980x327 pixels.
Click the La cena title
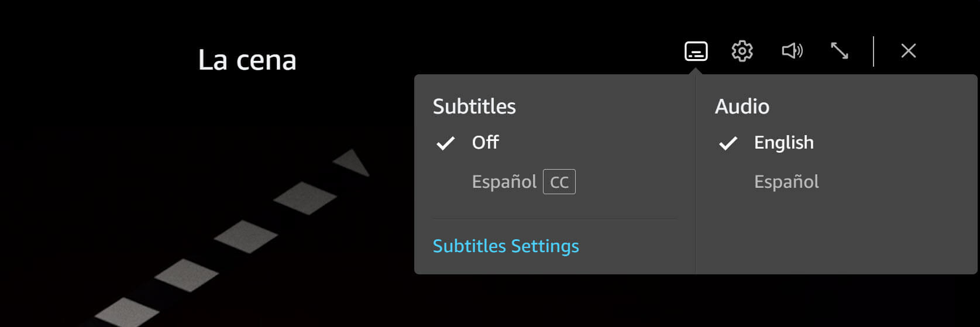click(x=247, y=60)
